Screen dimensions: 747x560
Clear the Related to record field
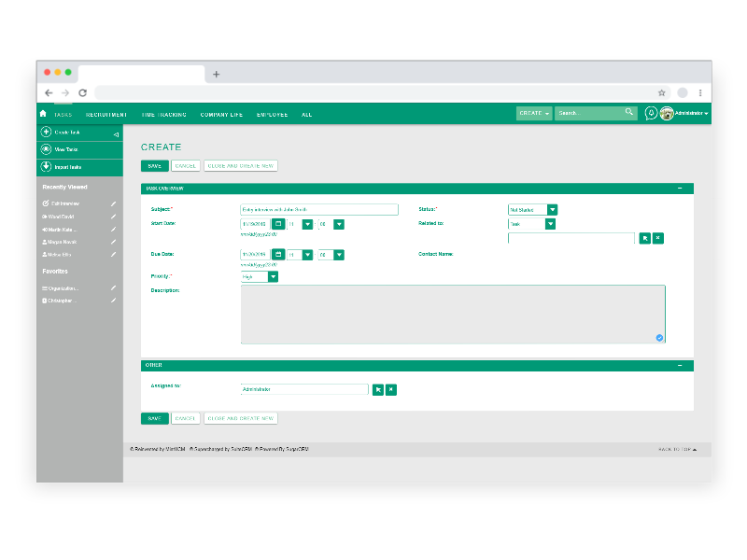click(658, 238)
